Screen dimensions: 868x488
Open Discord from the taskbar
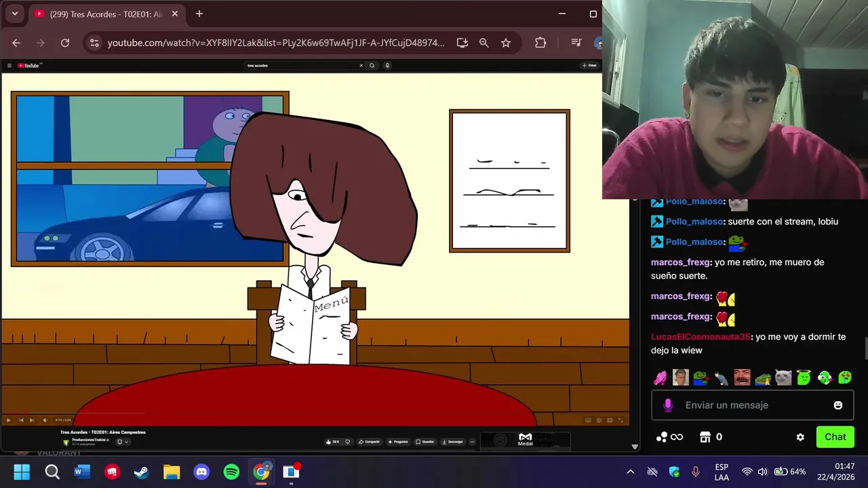coord(201,472)
